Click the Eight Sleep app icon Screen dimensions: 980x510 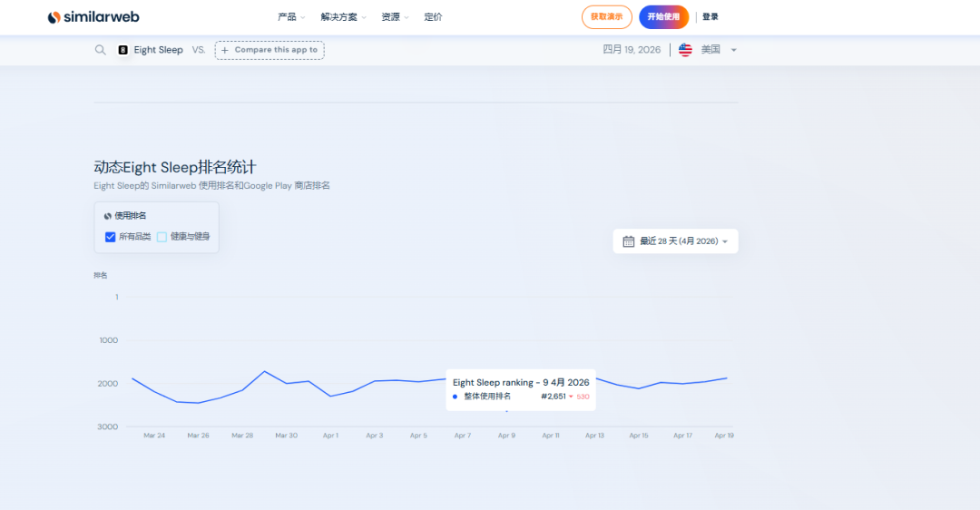point(123,50)
